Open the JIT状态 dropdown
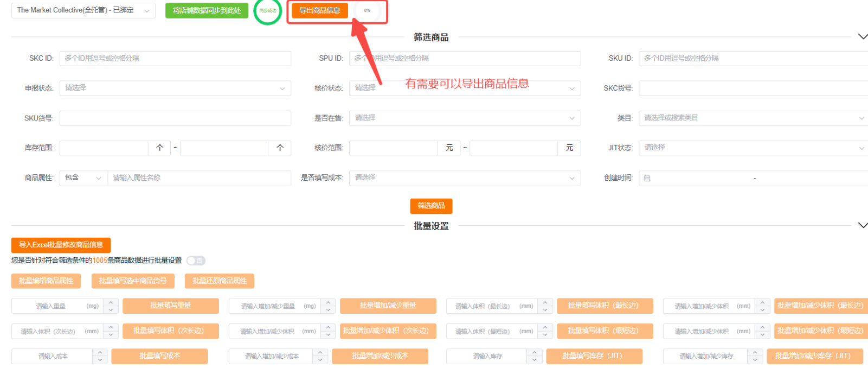The width and height of the screenshot is (868, 368). (x=754, y=148)
